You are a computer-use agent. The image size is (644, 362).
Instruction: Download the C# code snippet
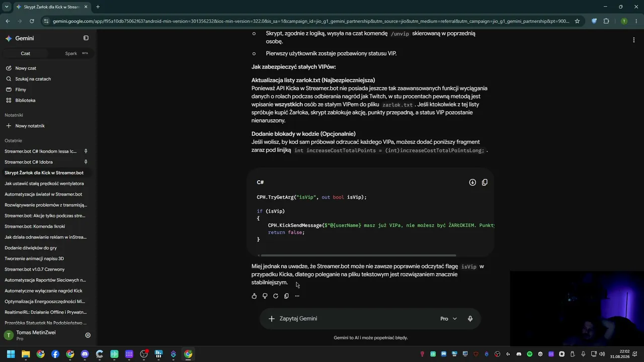pos(472,183)
